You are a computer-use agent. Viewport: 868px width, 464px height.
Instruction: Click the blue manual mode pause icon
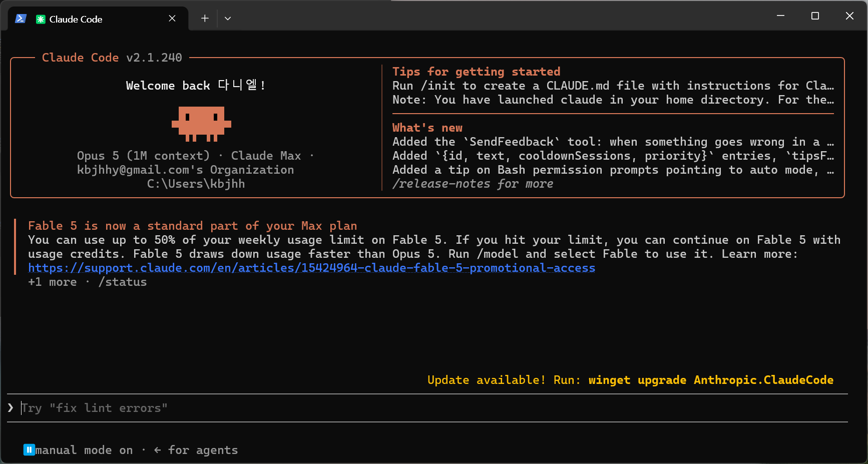click(x=29, y=450)
